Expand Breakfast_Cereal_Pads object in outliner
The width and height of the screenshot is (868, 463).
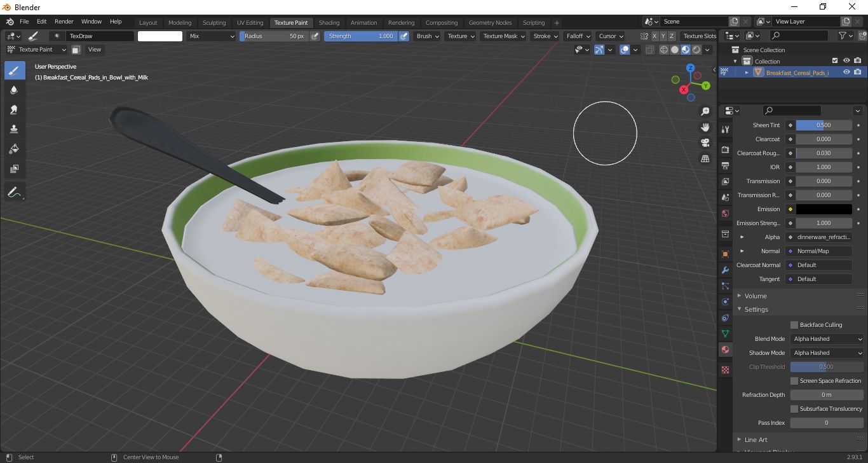coord(747,73)
